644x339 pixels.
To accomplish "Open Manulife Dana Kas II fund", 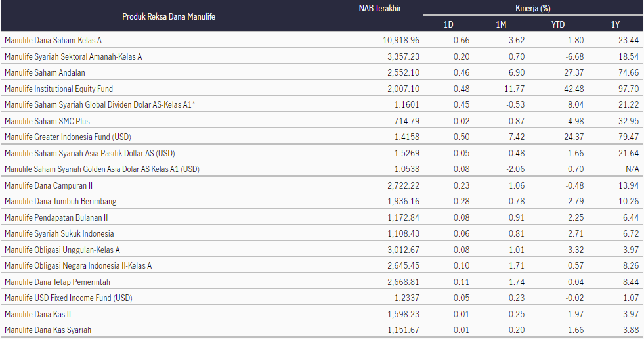I will (37, 314).
